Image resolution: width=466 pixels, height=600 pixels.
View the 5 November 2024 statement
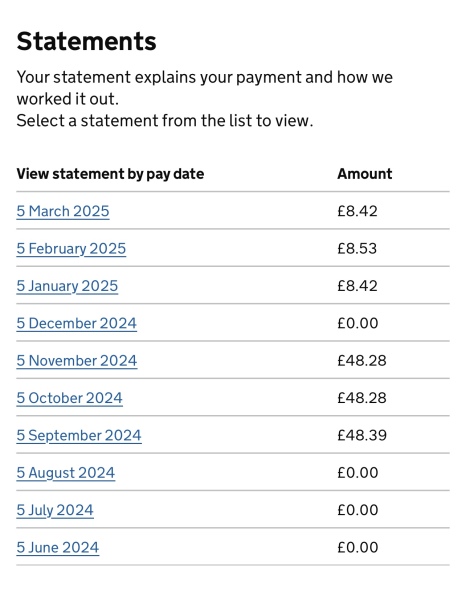click(77, 361)
